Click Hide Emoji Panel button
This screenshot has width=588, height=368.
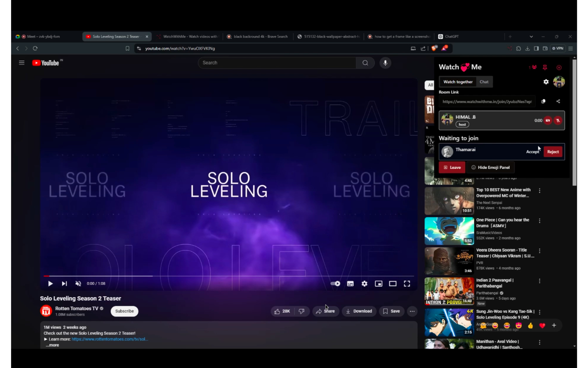pos(491,167)
